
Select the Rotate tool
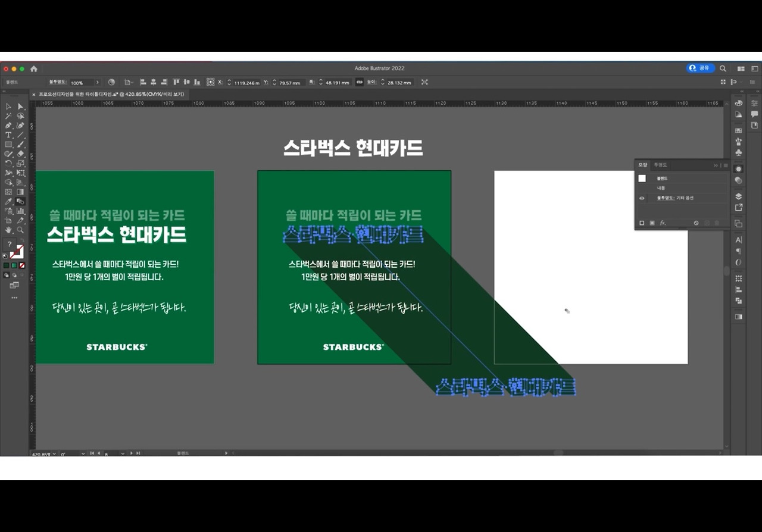click(8, 163)
